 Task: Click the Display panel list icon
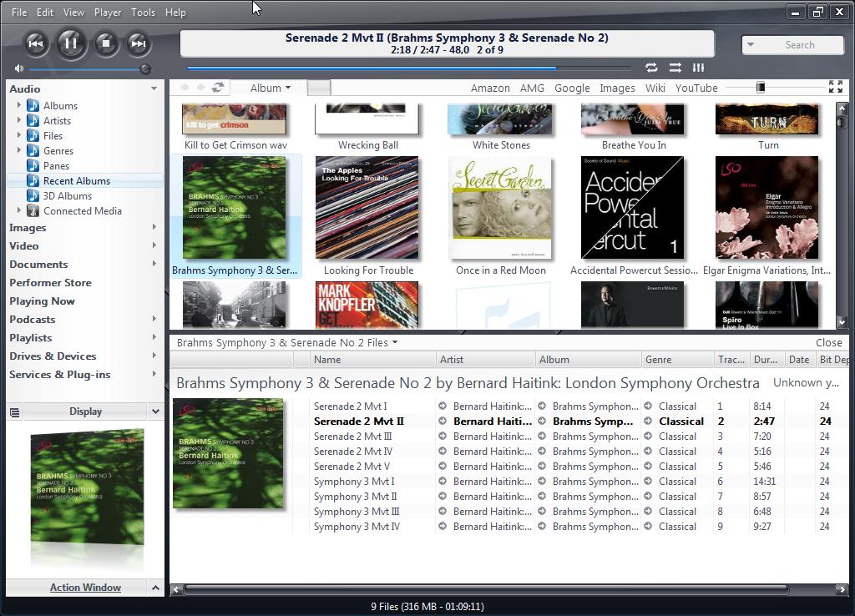(15, 412)
